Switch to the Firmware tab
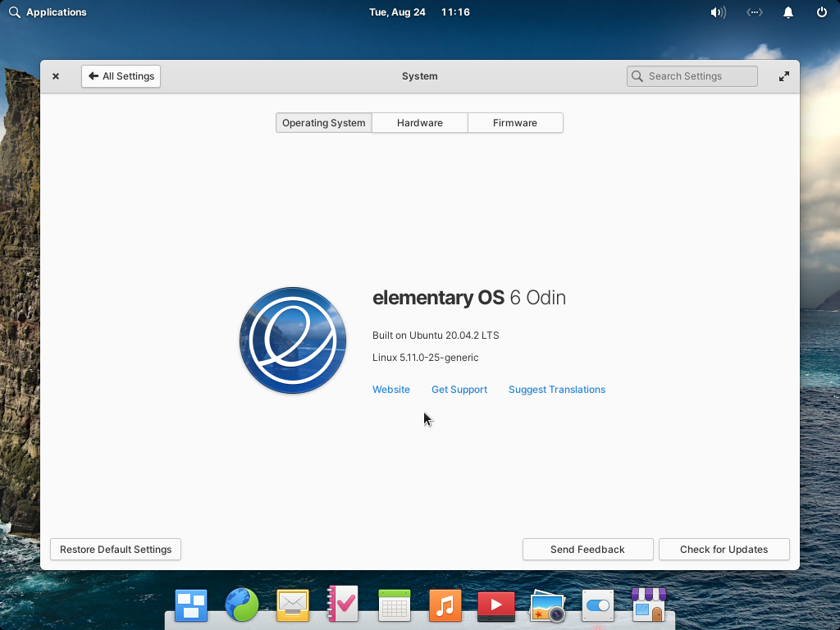Image resolution: width=840 pixels, height=630 pixels. 515,123
